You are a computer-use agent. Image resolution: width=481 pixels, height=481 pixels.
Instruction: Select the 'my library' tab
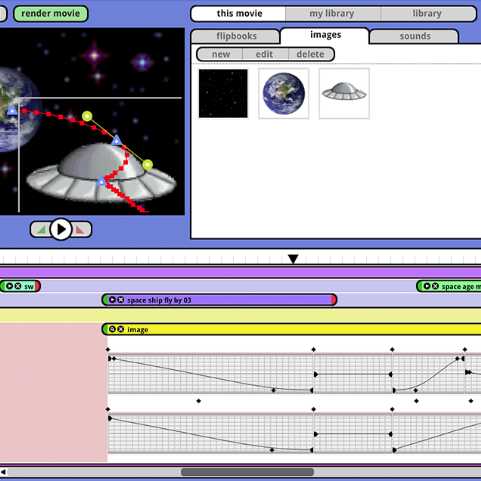tap(332, 14)
